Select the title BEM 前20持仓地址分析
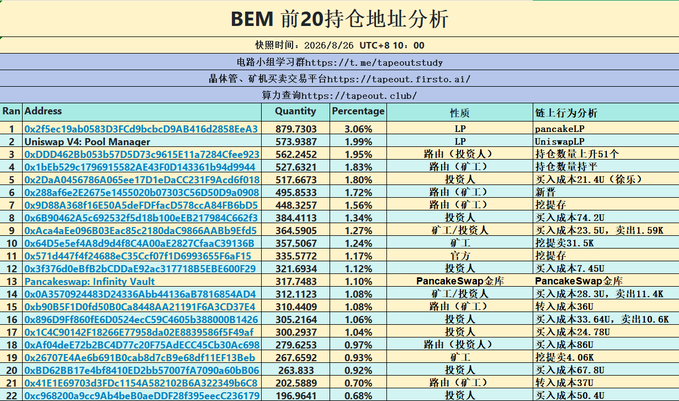Screen dimensions: 679x401 (x=340, y=19)
